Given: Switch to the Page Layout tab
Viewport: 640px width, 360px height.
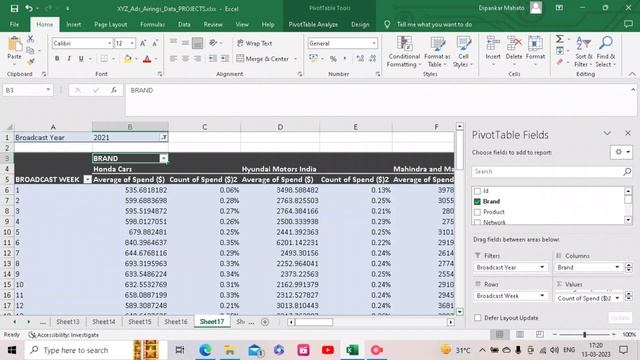Looking at the screenshot, I should (110, 24).
